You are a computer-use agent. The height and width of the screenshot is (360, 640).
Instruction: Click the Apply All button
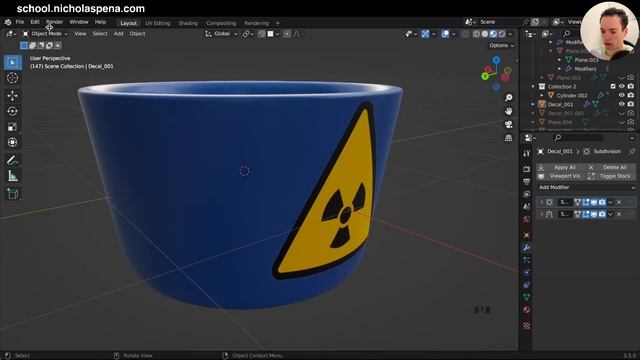[561, 167]
